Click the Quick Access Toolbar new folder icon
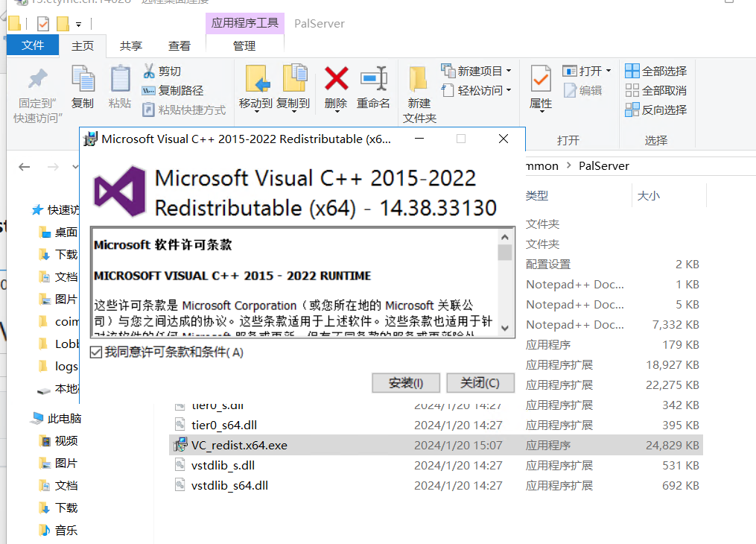This screenshot has width=756, height=544. [63, 23]
